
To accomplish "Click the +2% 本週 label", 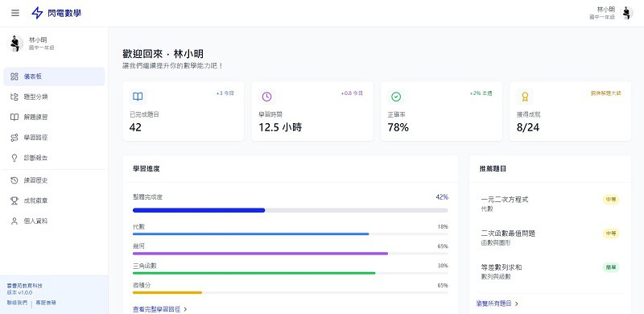I will 481,93.
